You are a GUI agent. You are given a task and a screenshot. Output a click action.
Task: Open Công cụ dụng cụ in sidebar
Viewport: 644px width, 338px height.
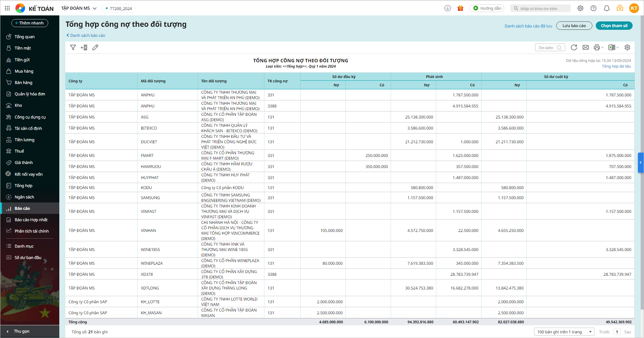point(30,117)
